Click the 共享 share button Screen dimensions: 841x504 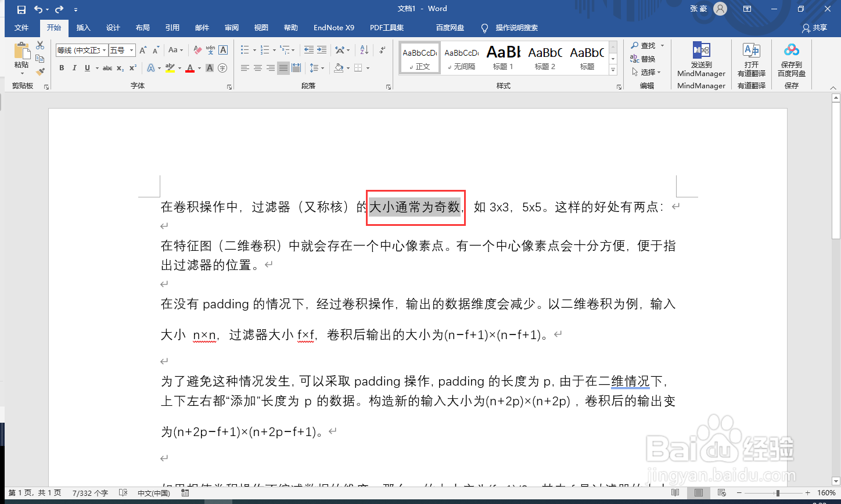(814, 28)
